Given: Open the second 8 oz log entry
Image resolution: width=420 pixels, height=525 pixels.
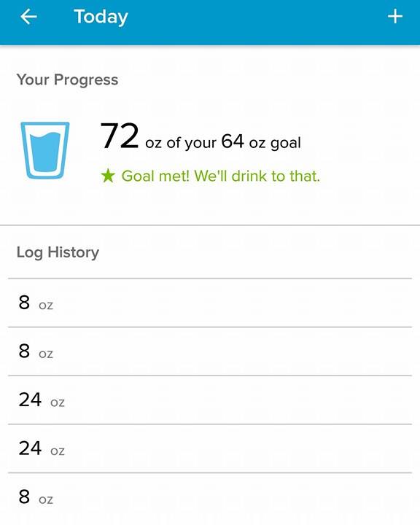Looking at the screenshot, I should point(210,351).
